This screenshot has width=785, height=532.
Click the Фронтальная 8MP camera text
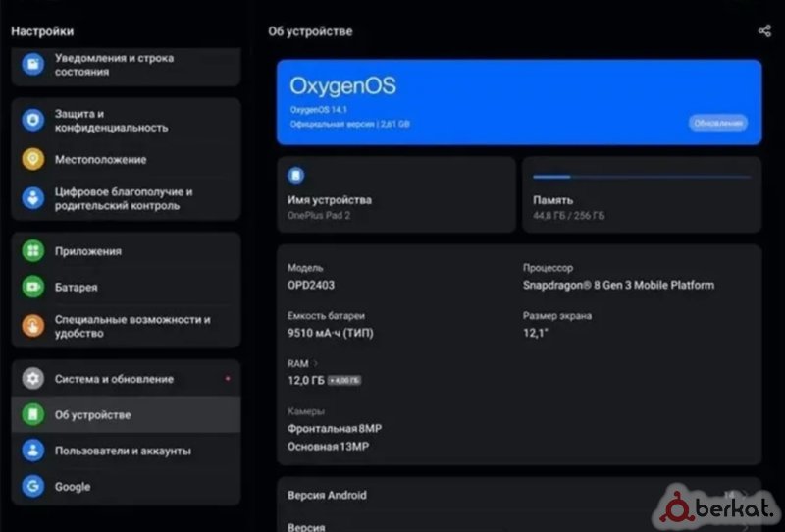click(335, 429)
